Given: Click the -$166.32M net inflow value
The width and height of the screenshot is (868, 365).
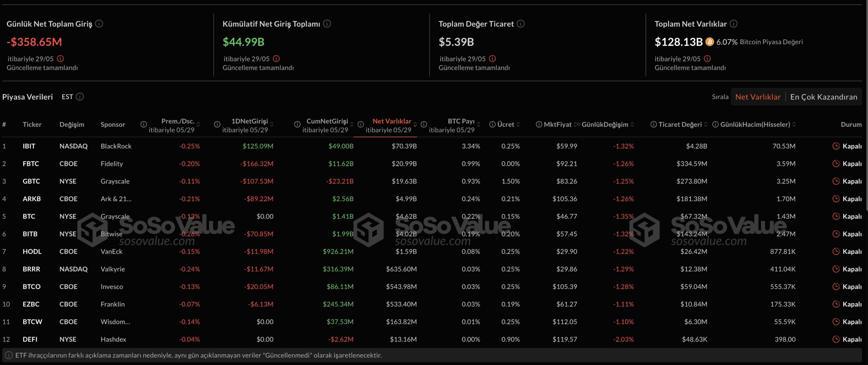Looking at the screenshot, I should tap(257, 164).
